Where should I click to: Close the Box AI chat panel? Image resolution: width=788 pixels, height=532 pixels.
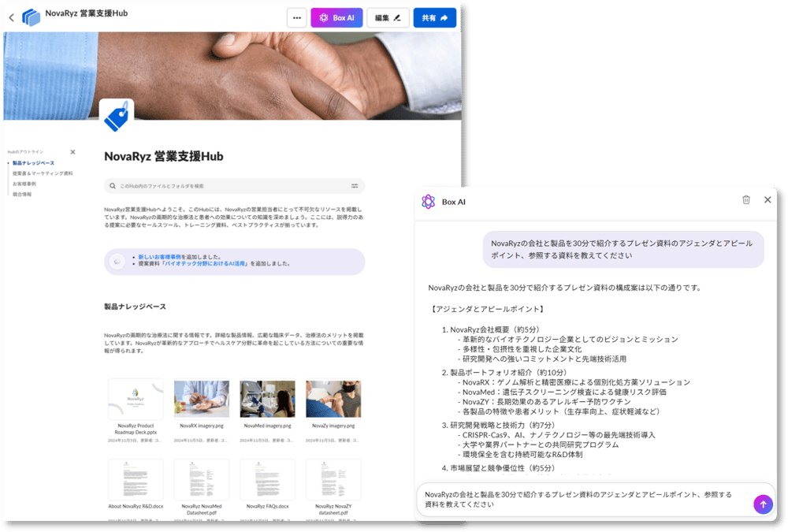click(x=768, y=200)
